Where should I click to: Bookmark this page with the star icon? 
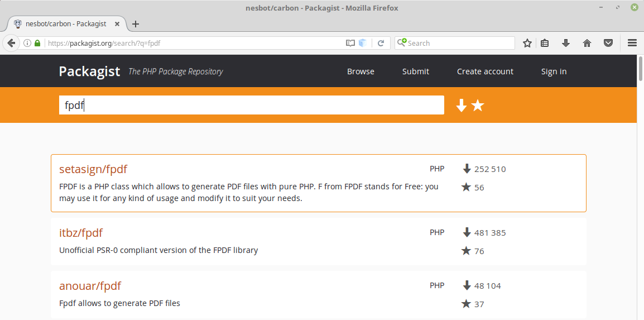(527, 43)
